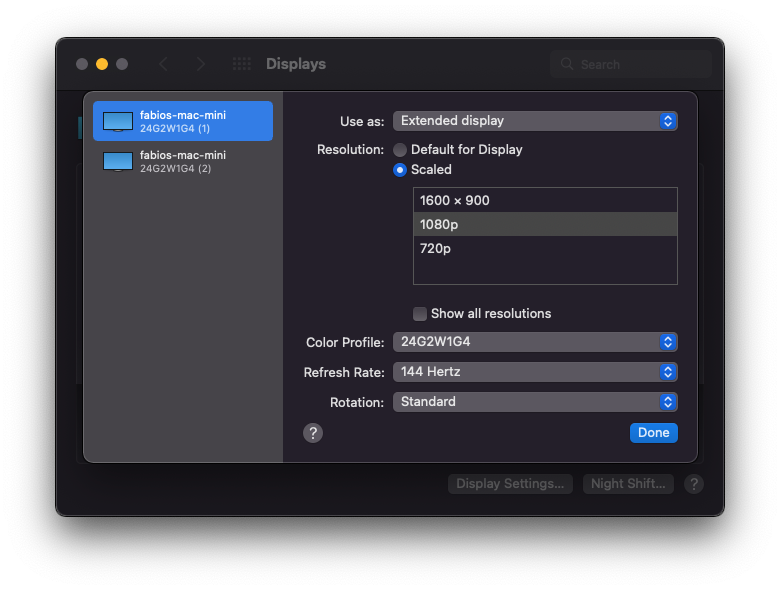The image size is (780, 590).
Task: Choose the 720p resolution option
Action: click(545, 248)
